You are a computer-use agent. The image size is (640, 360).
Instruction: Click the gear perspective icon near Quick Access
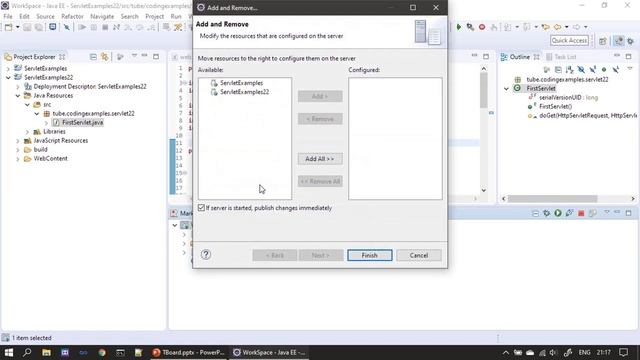631,41
